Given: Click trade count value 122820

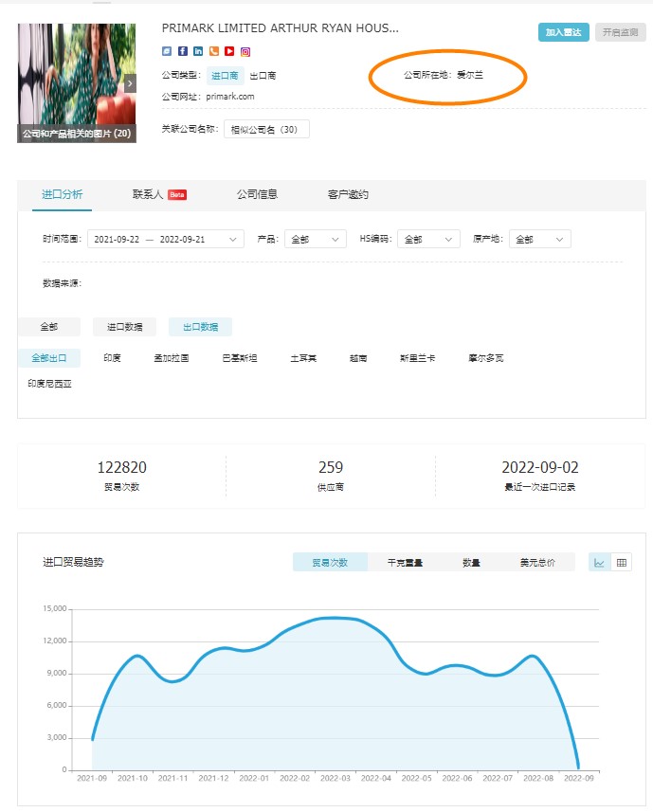Looking at the screenshot, I should coord(122,468).
